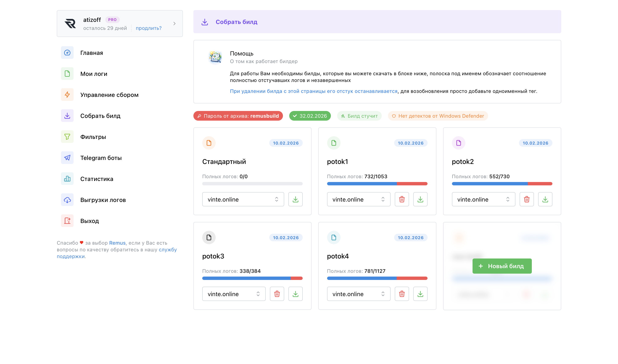Download the potok4 build
This screenshot has height=364, width=618.
[420, 294]
